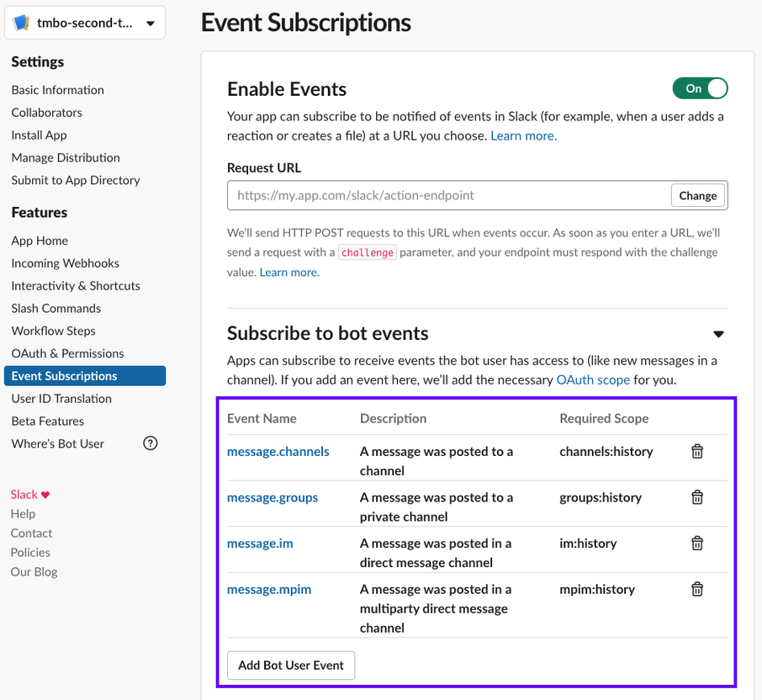Delete the message.im bot event
Image resolution: width=762 pixels, height=700 pixels.
coord(696,543)
